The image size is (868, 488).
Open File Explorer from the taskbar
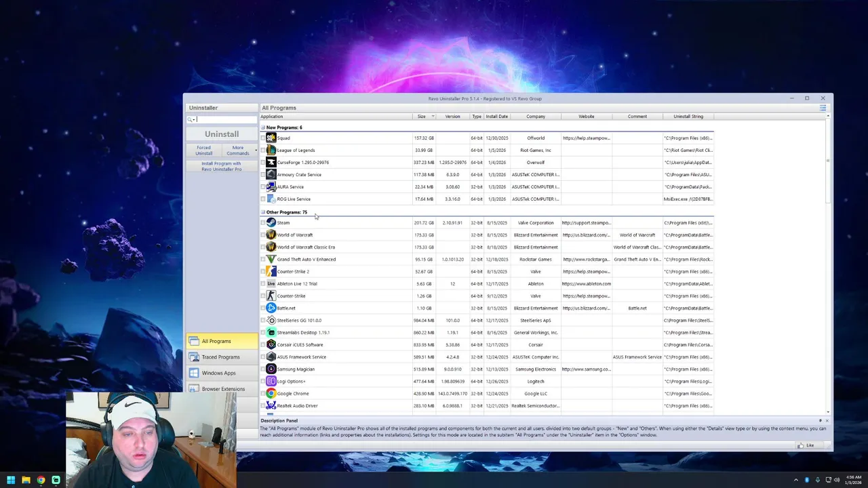coord(26,480)
